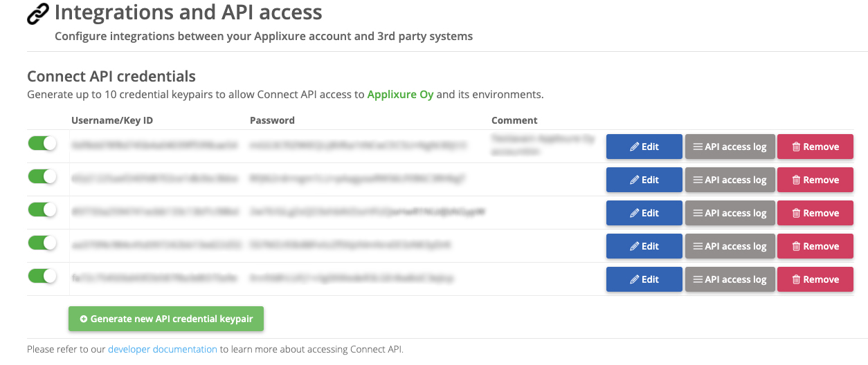The image size is (868, 365).
Task: Click the chain link icon beside page title
Action: (38, 14)
